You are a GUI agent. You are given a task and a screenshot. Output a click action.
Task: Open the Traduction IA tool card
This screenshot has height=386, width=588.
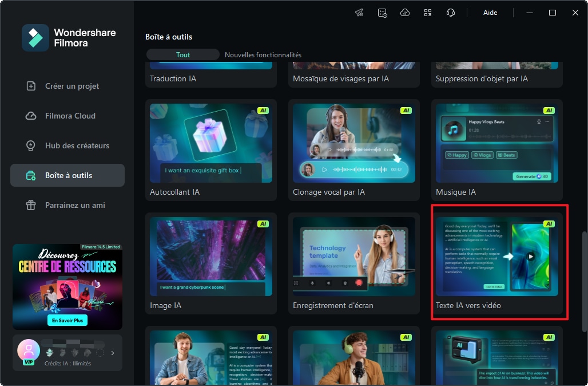click(x=211, y=74)
